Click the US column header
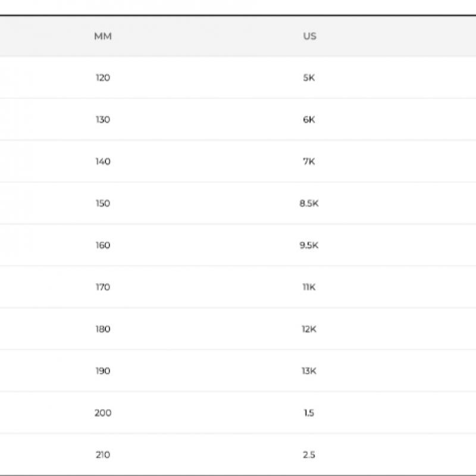This screenshot has height=476, width=476. tap(309, 36)
